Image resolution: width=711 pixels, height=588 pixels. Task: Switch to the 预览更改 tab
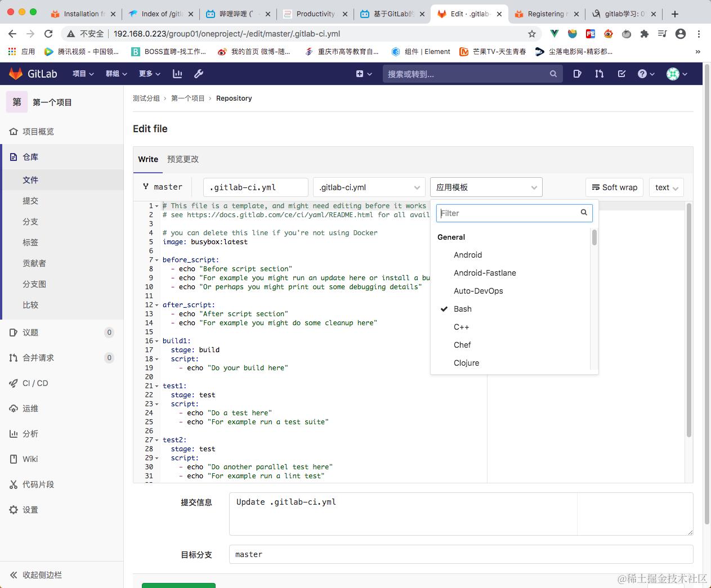point(183,159)
